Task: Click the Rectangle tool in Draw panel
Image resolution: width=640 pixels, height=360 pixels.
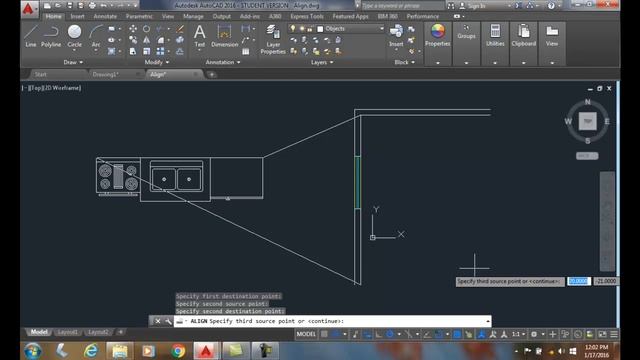Action: tap(111, 29)
